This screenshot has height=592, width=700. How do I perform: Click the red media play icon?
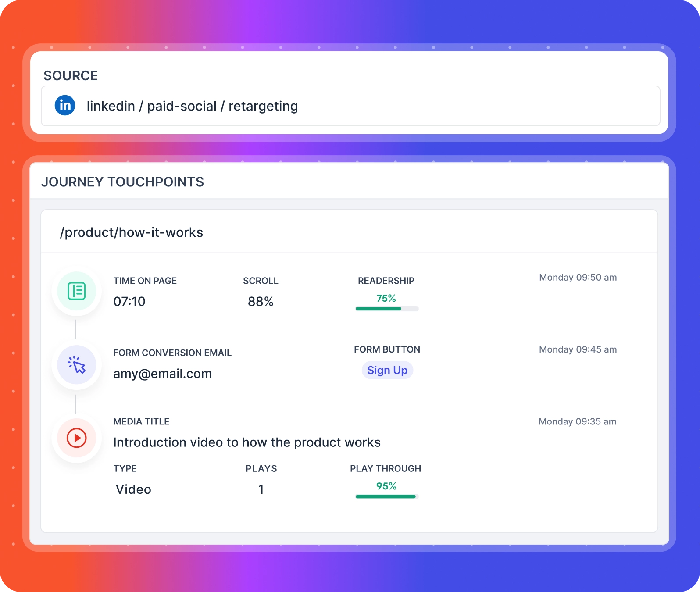pos(77,438)
